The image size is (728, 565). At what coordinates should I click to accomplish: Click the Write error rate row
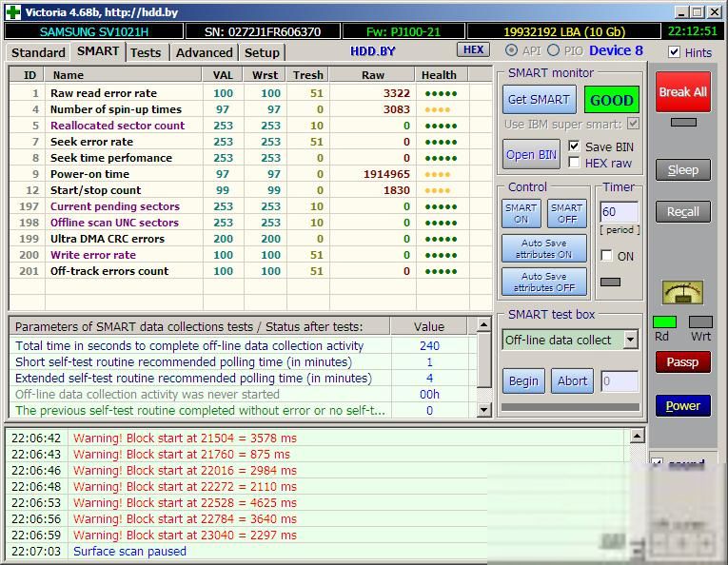coord(250,255)
